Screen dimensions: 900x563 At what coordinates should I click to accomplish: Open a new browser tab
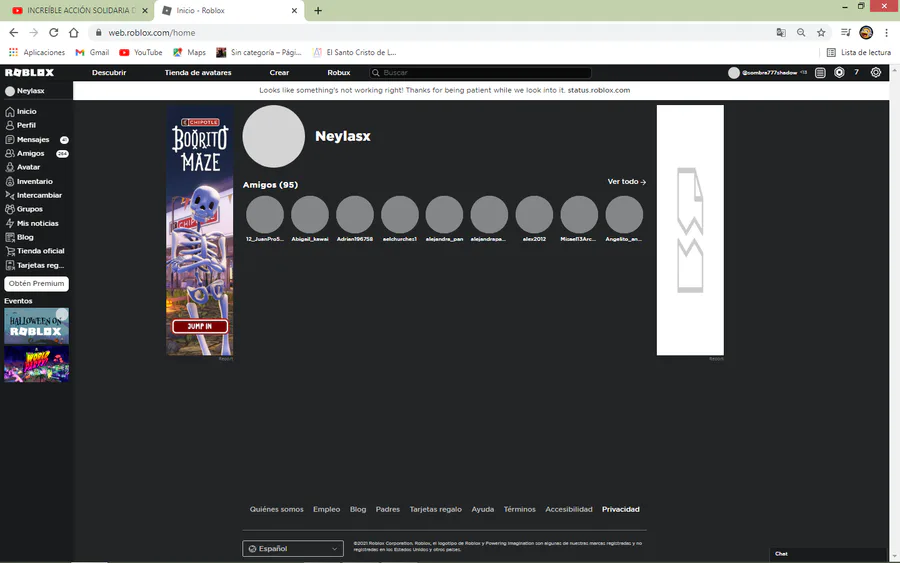pyautogui.click(x=318, y=10)
